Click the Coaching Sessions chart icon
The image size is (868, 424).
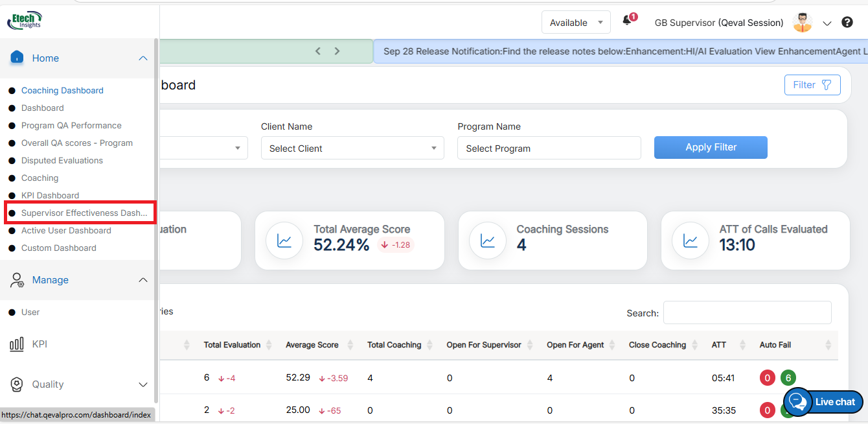[487, 241]
